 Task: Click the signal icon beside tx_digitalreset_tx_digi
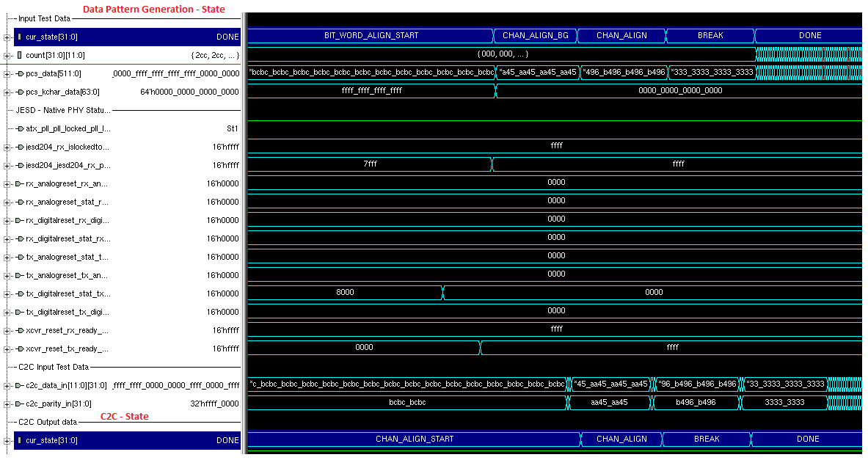19,312
